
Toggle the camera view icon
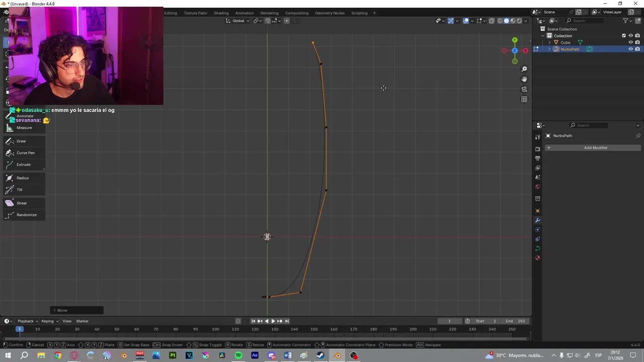524,89
